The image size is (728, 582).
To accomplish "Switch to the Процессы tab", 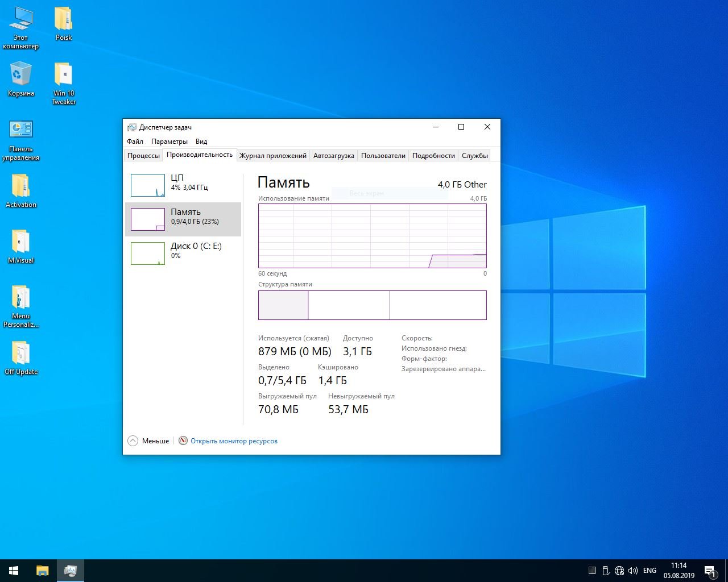I will pos(143,156).
